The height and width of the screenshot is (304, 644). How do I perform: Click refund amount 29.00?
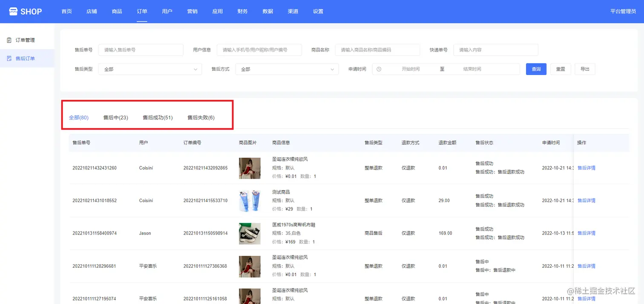click(444, 200)
